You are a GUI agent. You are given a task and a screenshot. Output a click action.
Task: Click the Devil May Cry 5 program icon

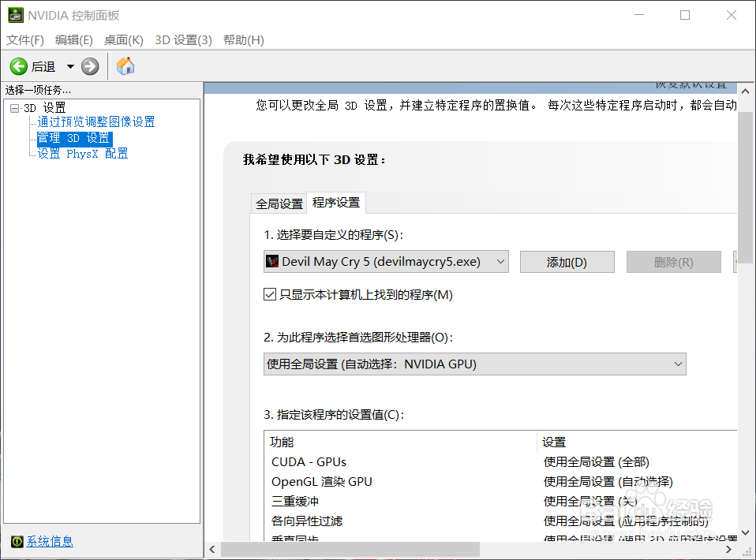pos(272,261)
